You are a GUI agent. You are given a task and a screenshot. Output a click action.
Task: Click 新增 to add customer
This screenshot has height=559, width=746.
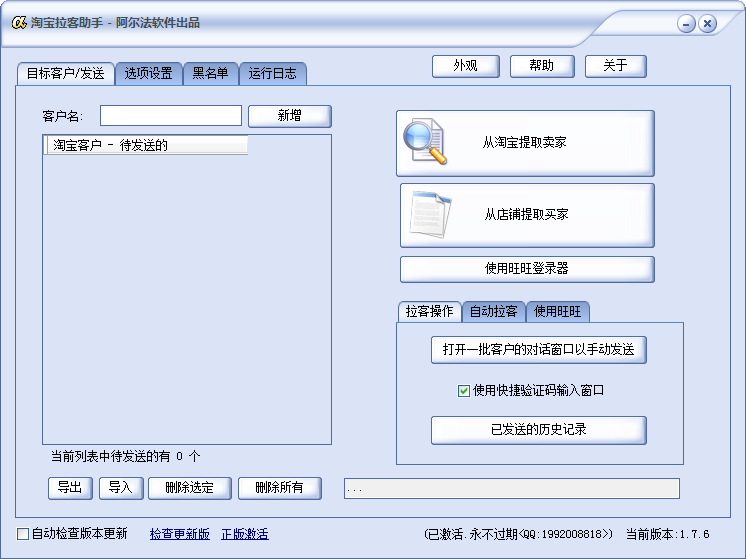(290, 116)
